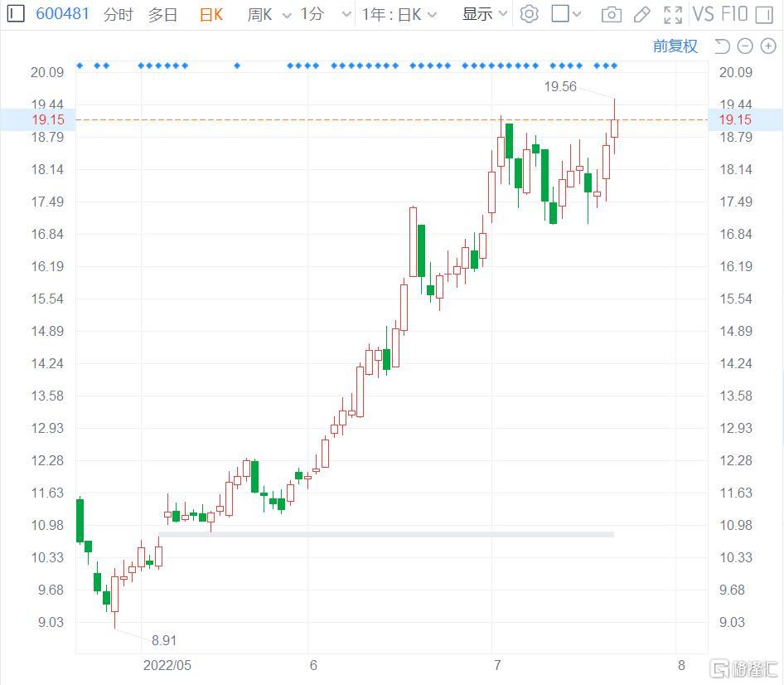This screenshot has width=784, height=685.
Task: Click the last blue diamond event marker
Action: pos(614,66)
